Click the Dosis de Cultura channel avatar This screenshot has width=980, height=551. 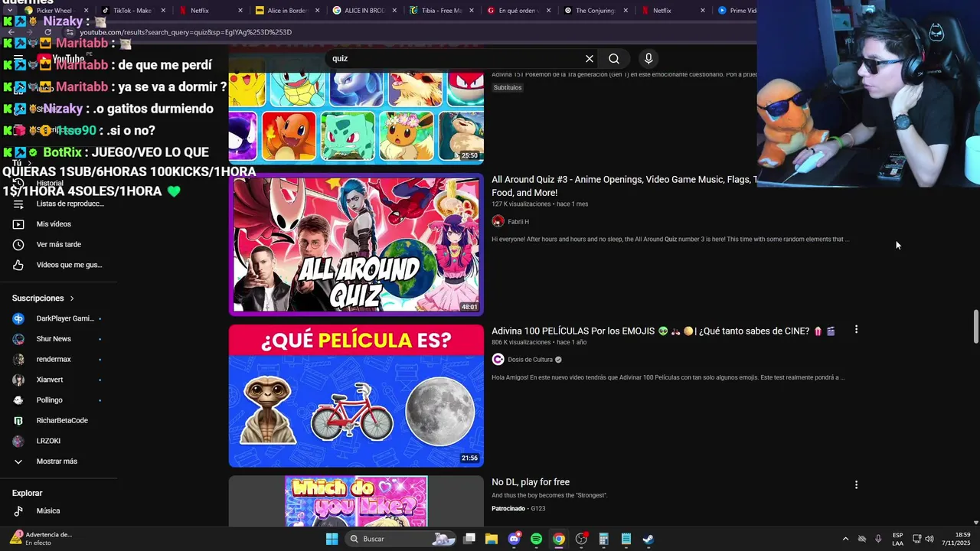498,360
